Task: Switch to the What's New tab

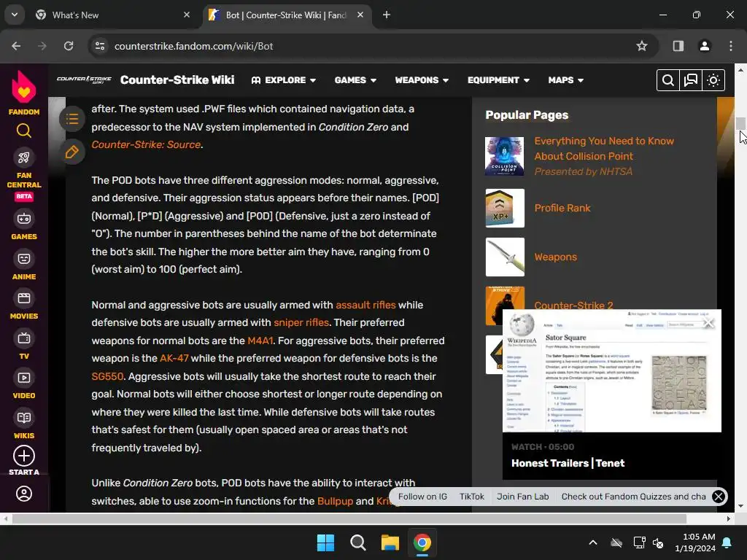Action: click(x=112, y=15)
